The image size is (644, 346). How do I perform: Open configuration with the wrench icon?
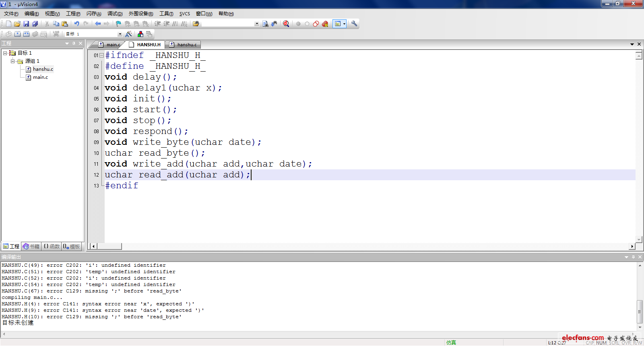tap(354, 24)
